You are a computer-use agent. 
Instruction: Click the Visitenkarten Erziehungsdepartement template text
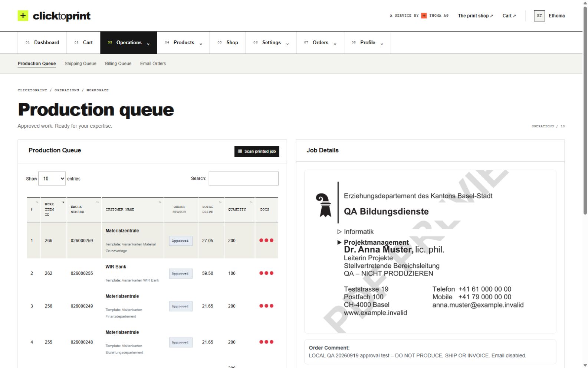tap(124, 349)
